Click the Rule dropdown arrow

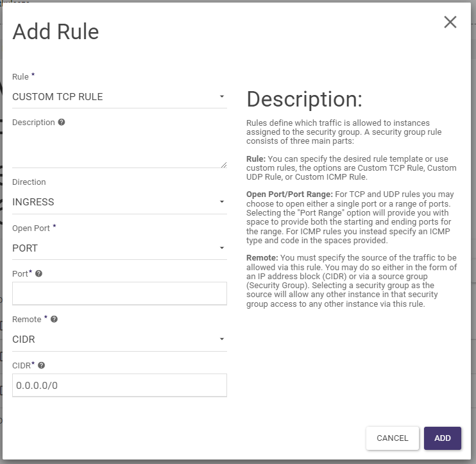point(221,97)
